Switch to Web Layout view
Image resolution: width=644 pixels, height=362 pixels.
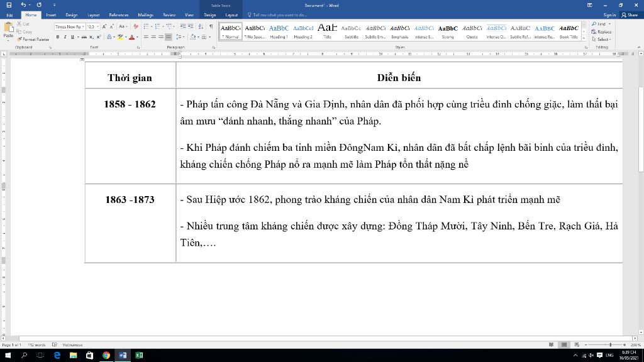[577, 345]
